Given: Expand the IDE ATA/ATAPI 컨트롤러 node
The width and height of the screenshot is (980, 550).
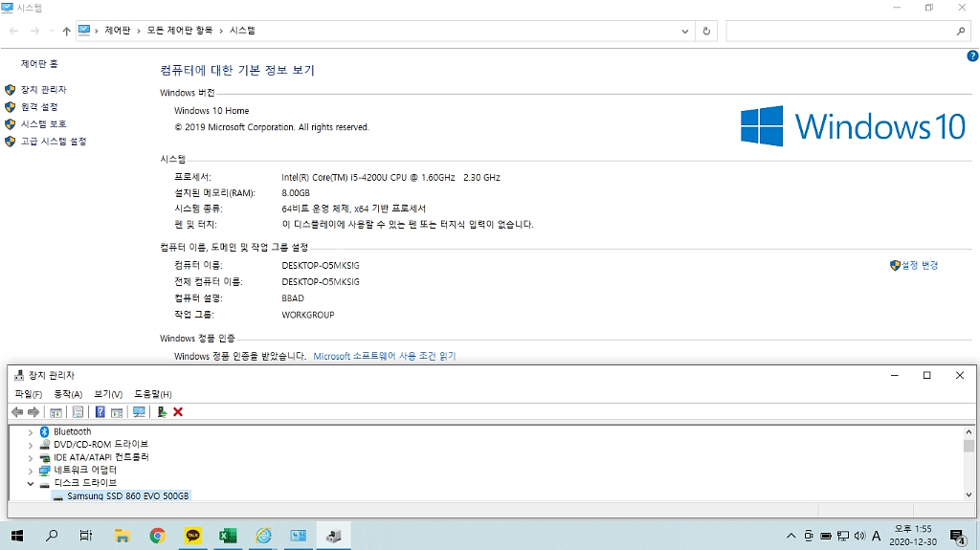Looking at the screenshot, I should [30, 458].
